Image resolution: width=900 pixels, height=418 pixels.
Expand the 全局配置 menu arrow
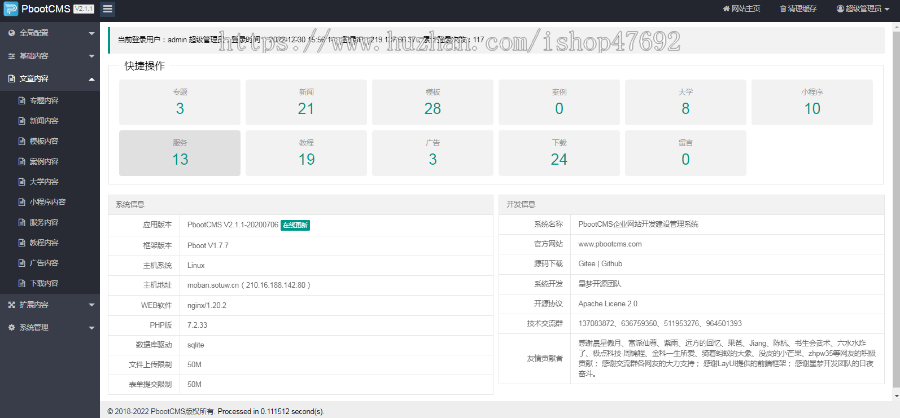click(x=92, y=33)
